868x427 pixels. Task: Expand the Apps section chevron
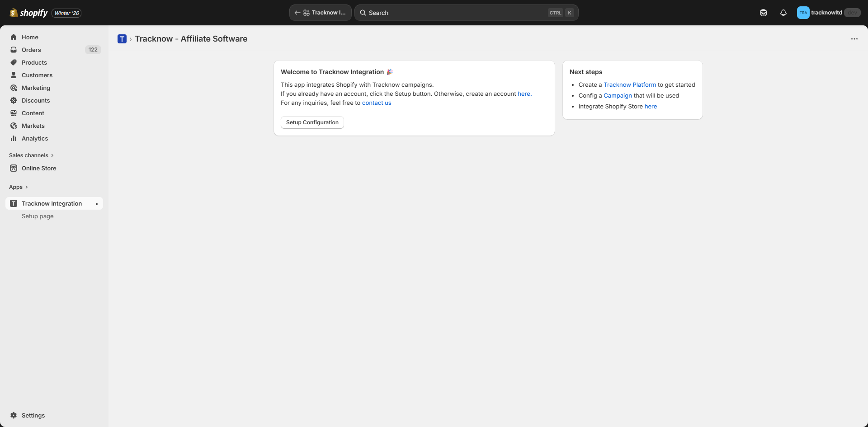pyautogui.click(x=27, y=187)
